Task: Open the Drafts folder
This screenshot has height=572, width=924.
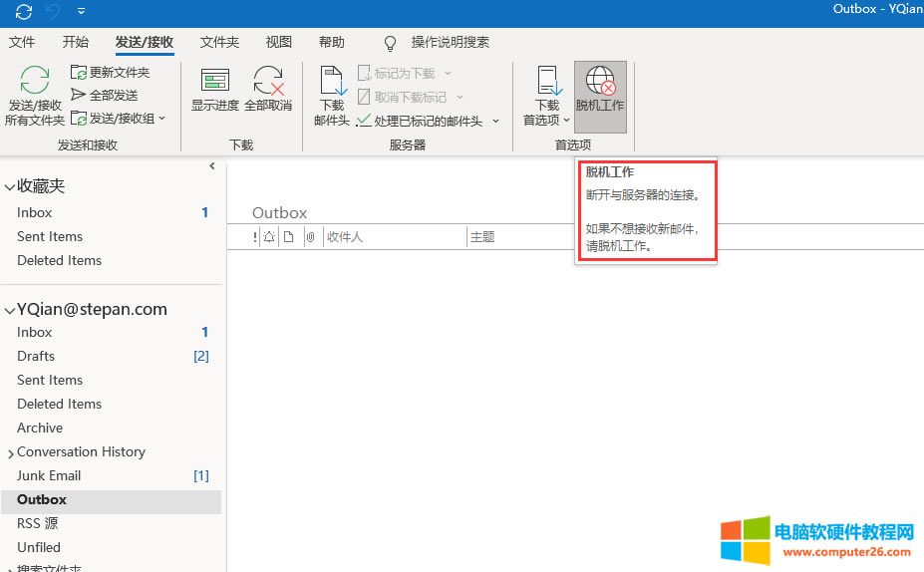Action: click(111, 356)
